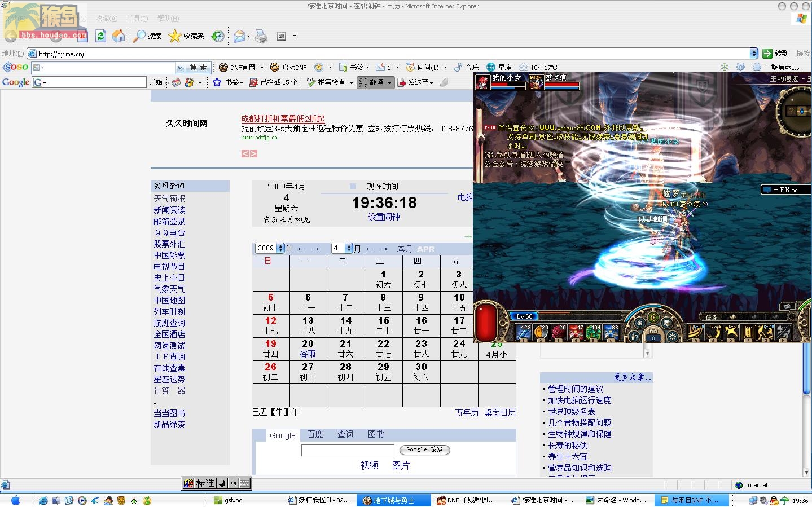Click the 本月 current month link
The image size is (812, 507).
tap(405, 249)
